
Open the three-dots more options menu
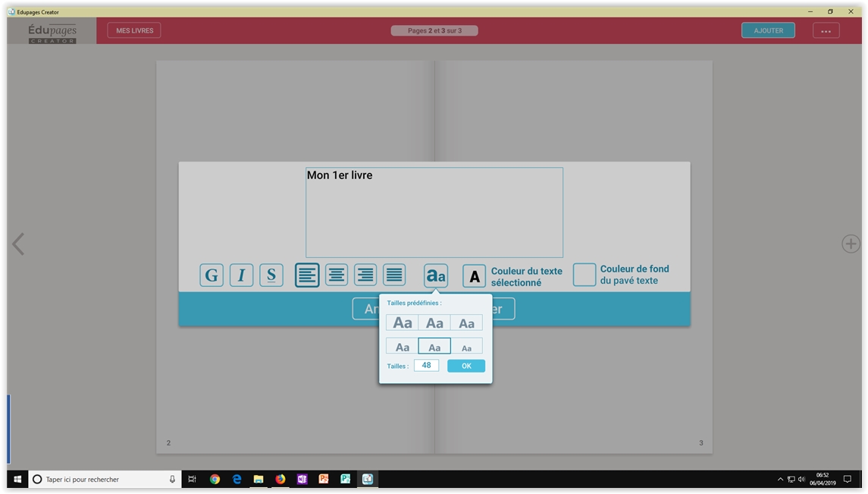[826, 30]
